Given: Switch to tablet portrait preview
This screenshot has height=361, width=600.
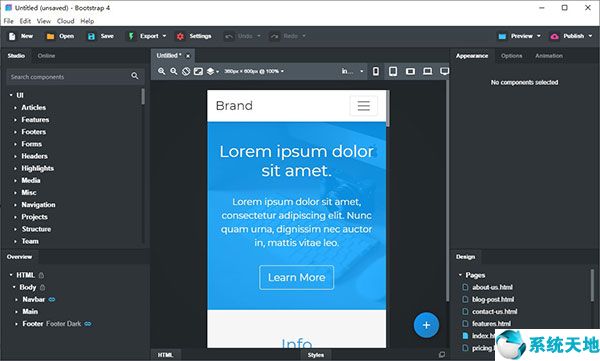Looking at the screenshot, I should [393, 71].
